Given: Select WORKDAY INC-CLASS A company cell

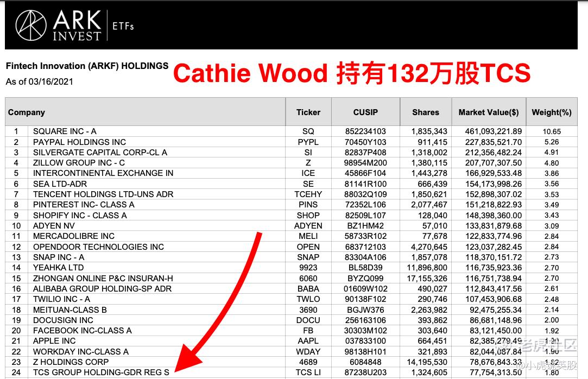Looking at the screenshot, I should 156,352.
